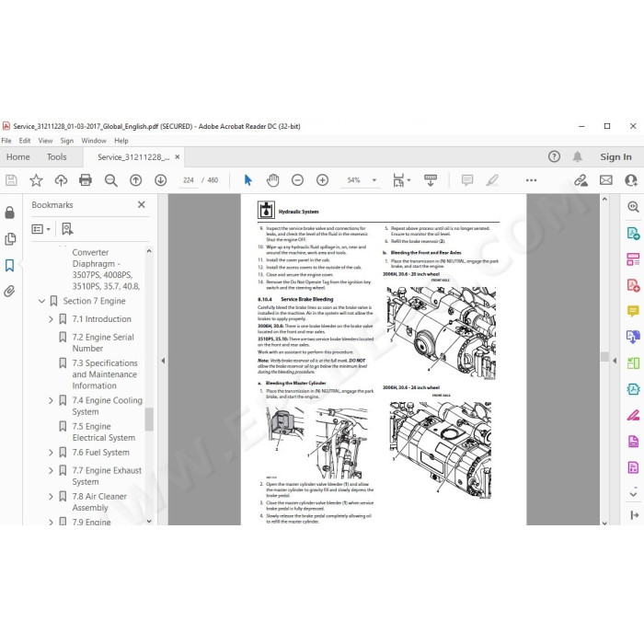Image resolution: width=644 pixels, height=644 pixels.
Task: Click the document vertical scrollbar thumb
Action: click(604, 357)
